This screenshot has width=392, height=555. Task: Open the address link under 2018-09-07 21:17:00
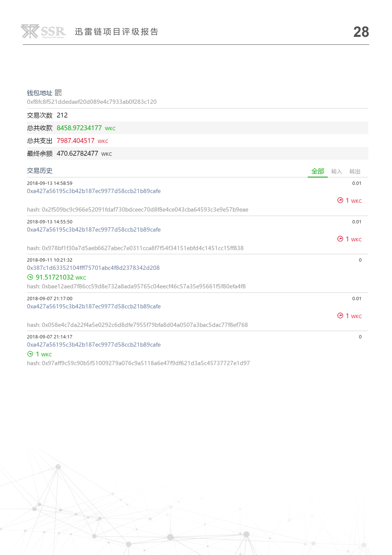(x=94, y=306)
